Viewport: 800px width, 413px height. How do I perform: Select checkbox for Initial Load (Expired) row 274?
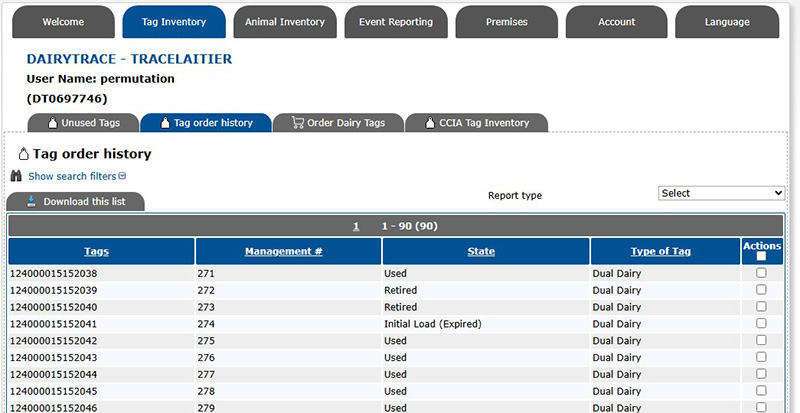coord(761,324)
